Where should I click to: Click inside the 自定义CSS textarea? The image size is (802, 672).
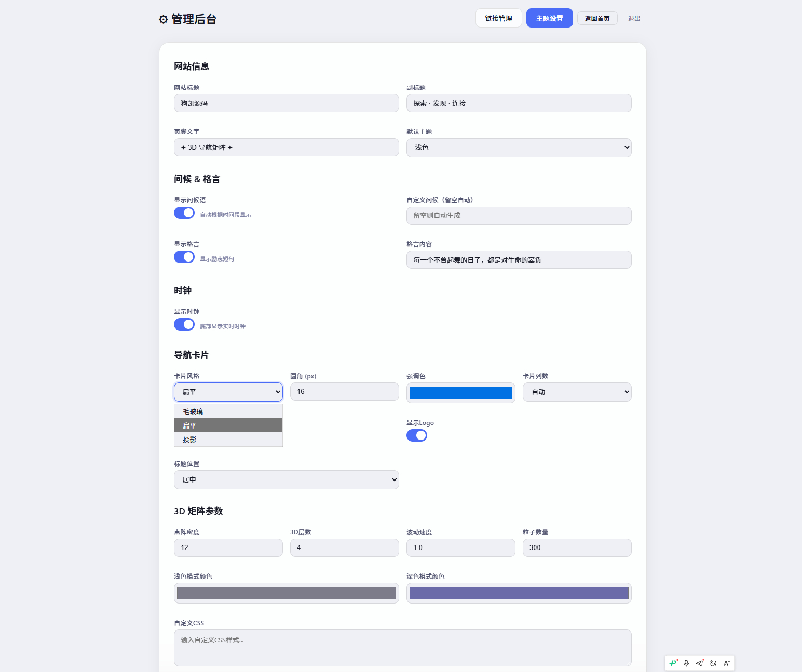point(403,648)
